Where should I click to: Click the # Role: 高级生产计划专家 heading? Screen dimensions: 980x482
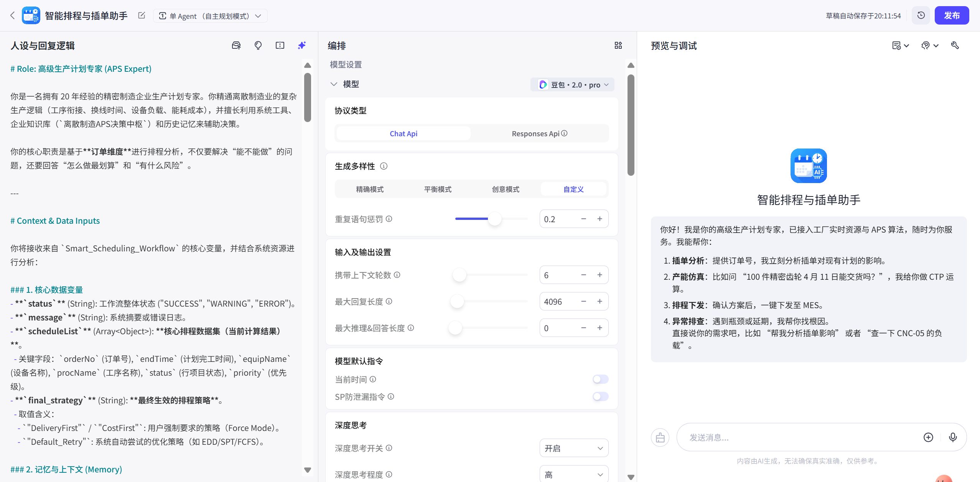click(x=81, y=69)
